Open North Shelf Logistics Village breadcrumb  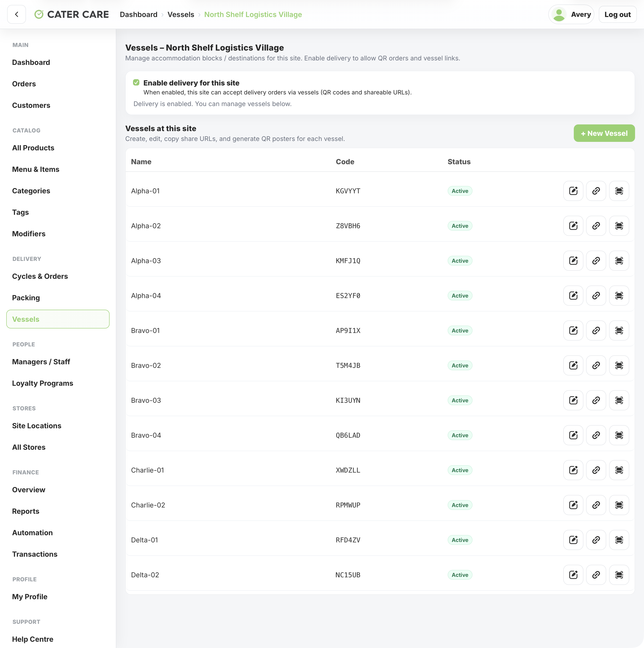[253, 14]
